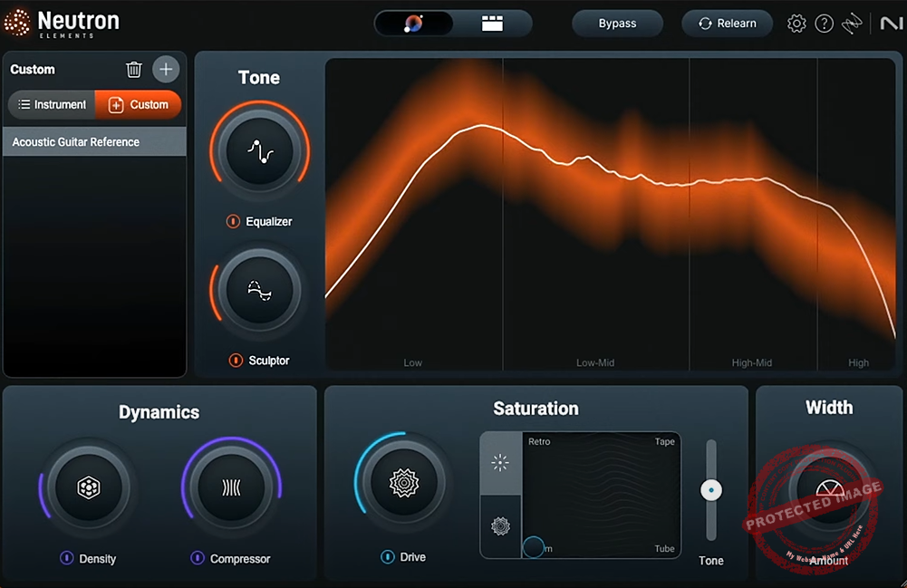This screenshot has width=907, height=588.
Task: Click the Width Amount knob
Action: [x=829, y=490]
